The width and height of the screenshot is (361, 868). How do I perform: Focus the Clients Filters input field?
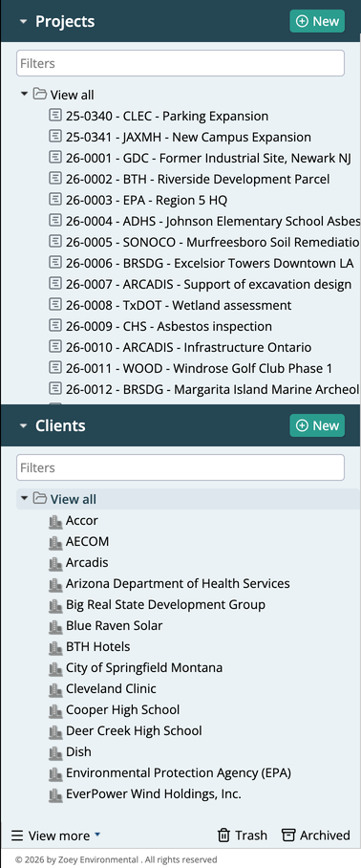180,467
